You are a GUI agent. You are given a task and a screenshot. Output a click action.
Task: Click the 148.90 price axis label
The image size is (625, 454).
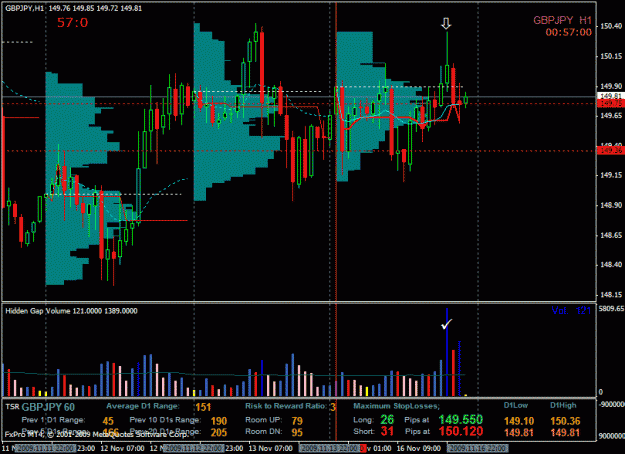tap(611, 205)
